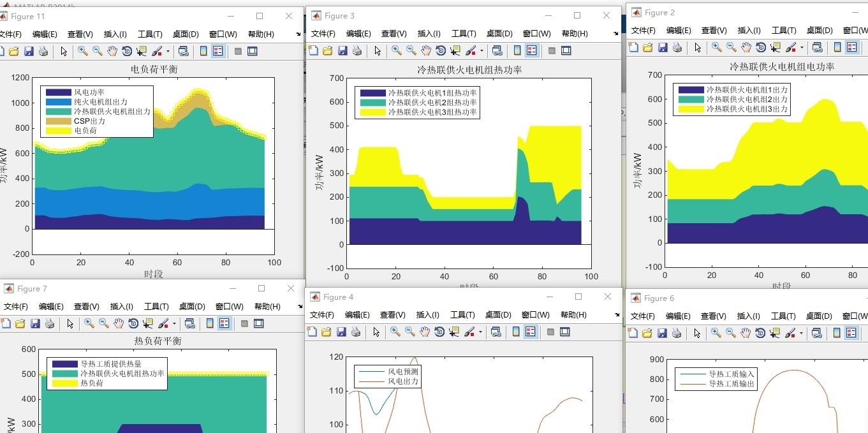868x433 pixels.
Task: Toggle Insert Colorbar in Figure 6 toolbar
Action: pyautogui.click(x=837, y=332)
